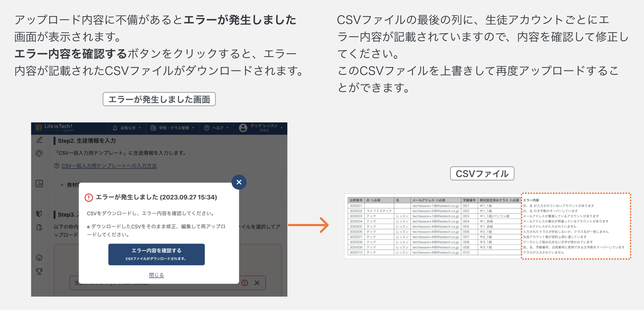
Task: Expand the 教材 disclosure triangle section
Action: (62, 185)
